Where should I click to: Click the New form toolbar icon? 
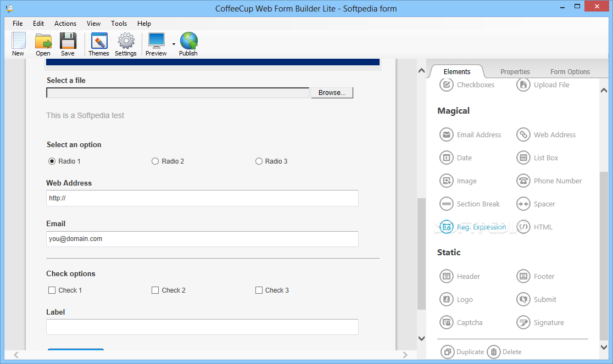(18, 44)
